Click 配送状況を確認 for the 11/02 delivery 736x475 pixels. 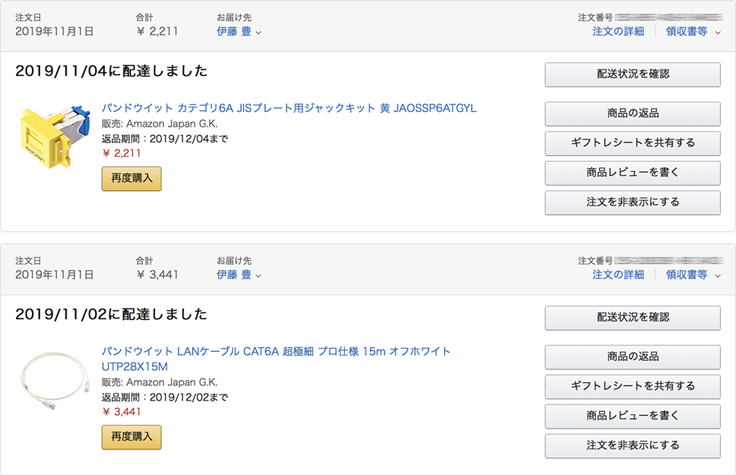point(632,318)
